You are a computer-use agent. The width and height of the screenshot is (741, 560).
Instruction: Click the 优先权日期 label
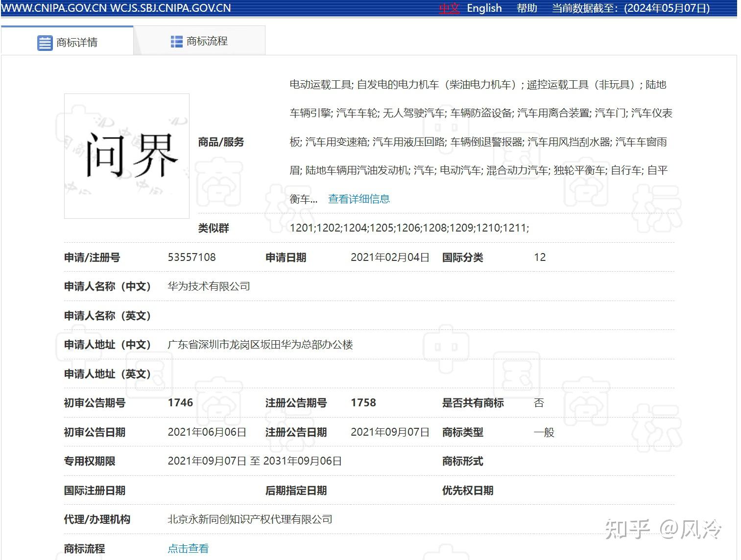click(468, 490)
